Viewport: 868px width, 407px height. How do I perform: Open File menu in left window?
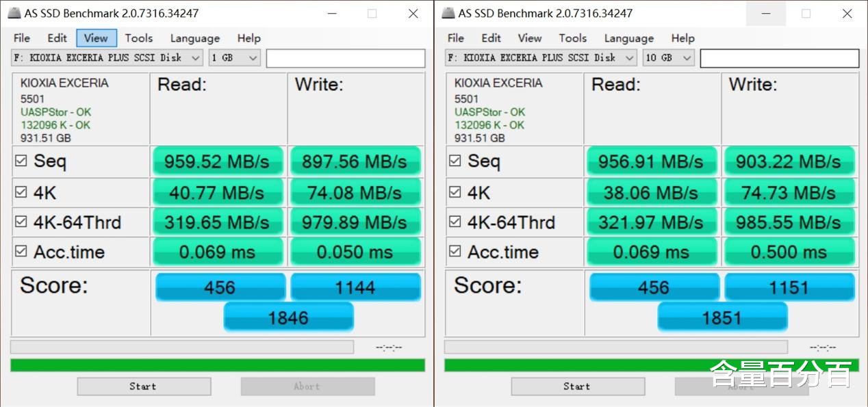point(22,38)
